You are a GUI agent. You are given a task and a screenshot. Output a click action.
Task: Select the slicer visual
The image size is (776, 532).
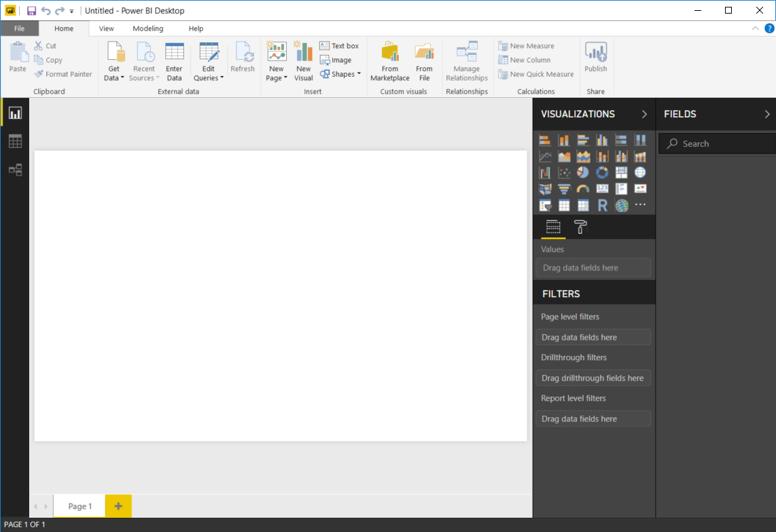point(545,205)
